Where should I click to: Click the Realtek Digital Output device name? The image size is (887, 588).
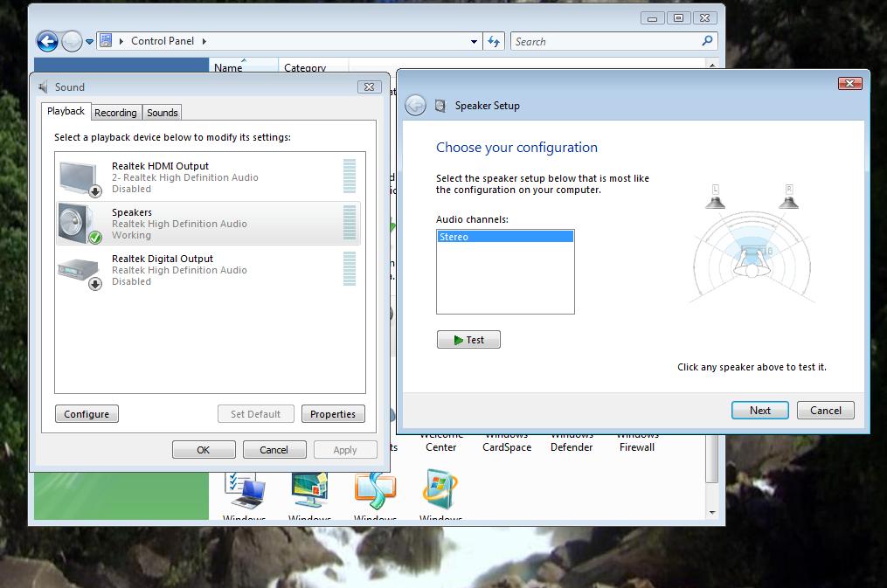pyautogui.click(x=163, y=259)
